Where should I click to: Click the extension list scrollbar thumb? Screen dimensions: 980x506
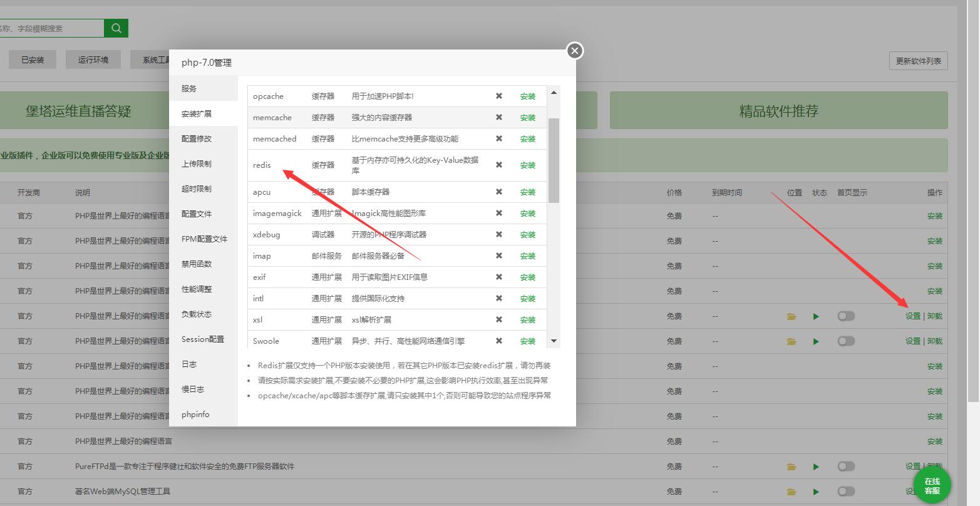tap(554, 160)
